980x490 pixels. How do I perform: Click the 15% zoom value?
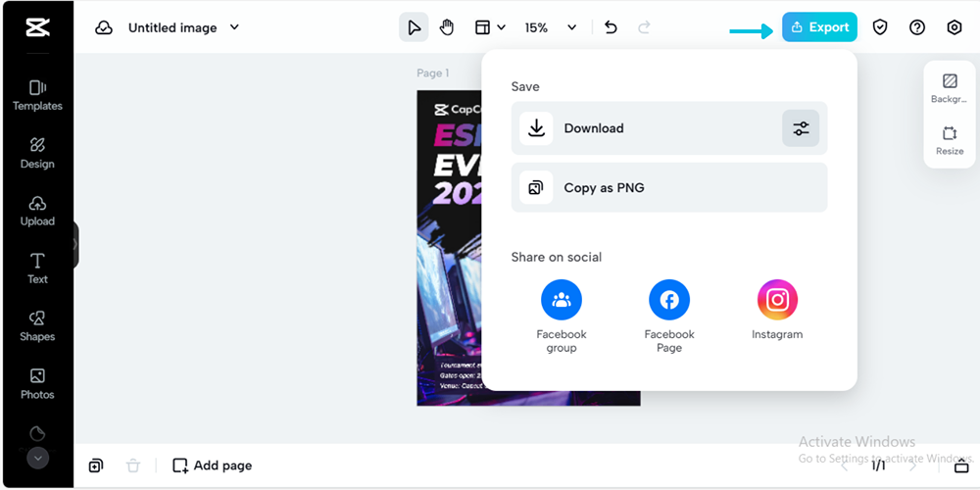coord(536,28)
